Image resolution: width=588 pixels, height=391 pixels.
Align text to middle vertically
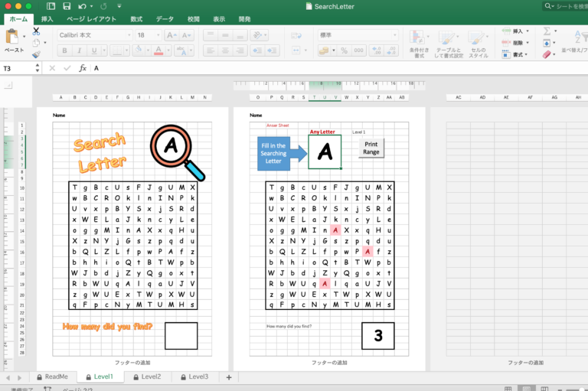(x=225, y=35)
